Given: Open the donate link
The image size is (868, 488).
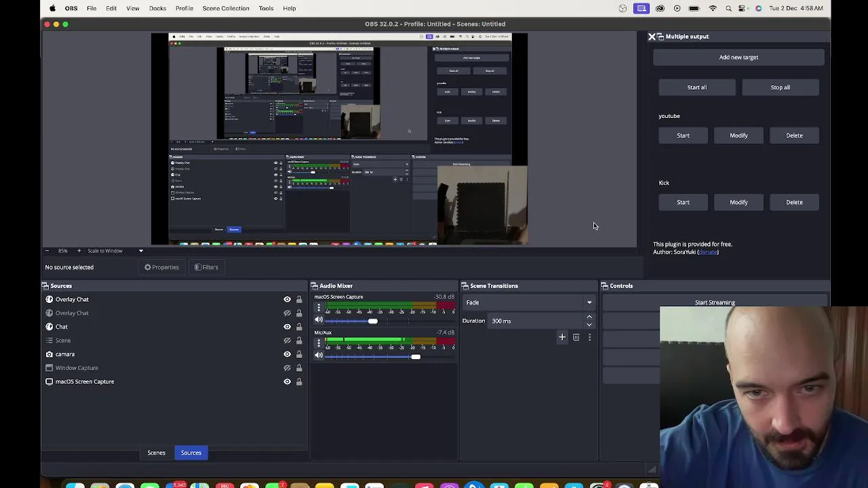Looking at the screenshot, I should (707, 252).
